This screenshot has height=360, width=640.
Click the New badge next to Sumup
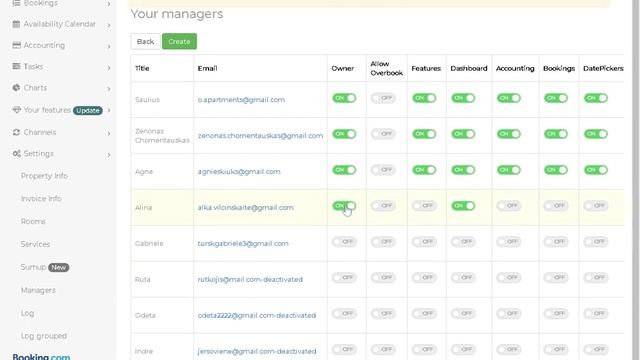(x=59, y=267)
